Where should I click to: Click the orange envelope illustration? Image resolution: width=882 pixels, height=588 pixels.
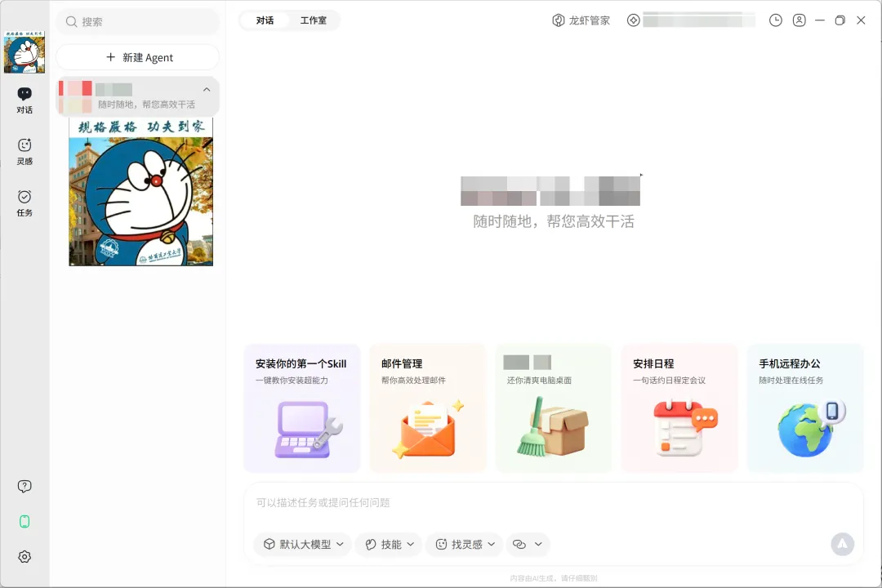[428, 430]
